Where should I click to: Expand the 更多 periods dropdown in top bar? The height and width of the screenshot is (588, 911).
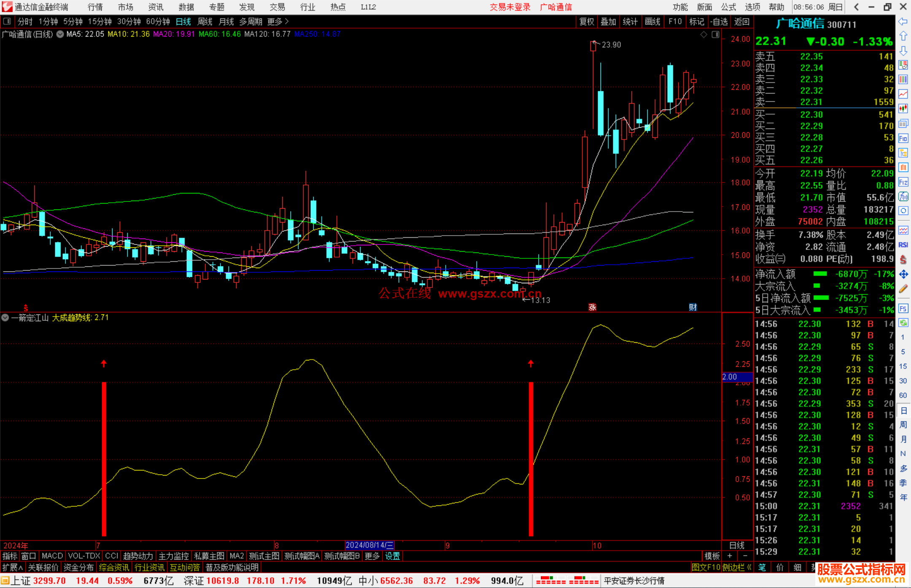click(278, 21)
